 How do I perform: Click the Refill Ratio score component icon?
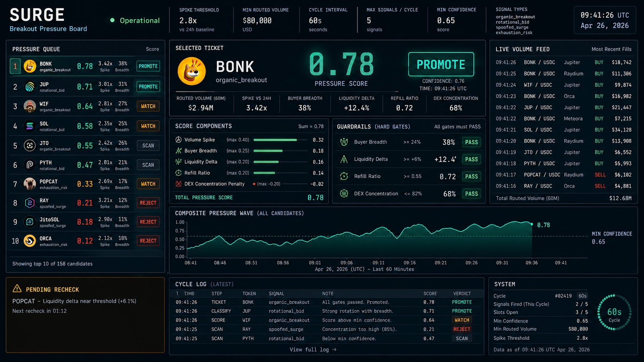point(178,173)
